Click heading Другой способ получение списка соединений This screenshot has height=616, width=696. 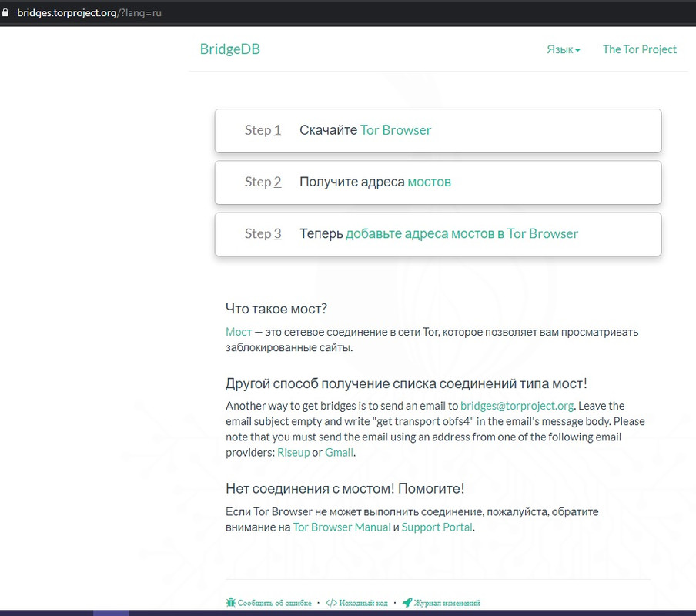(x=407, y=383)
